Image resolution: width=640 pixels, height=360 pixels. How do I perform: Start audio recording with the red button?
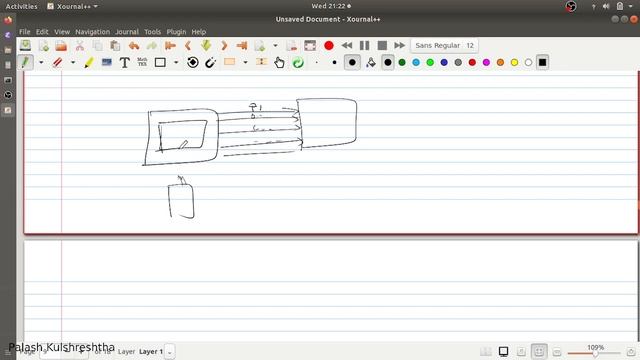[329, 46]
